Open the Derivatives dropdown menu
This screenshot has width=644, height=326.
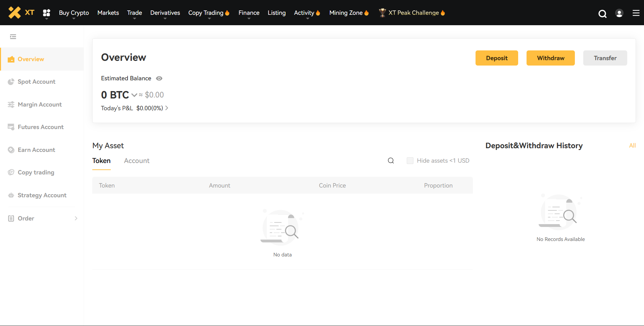(165, 13)
